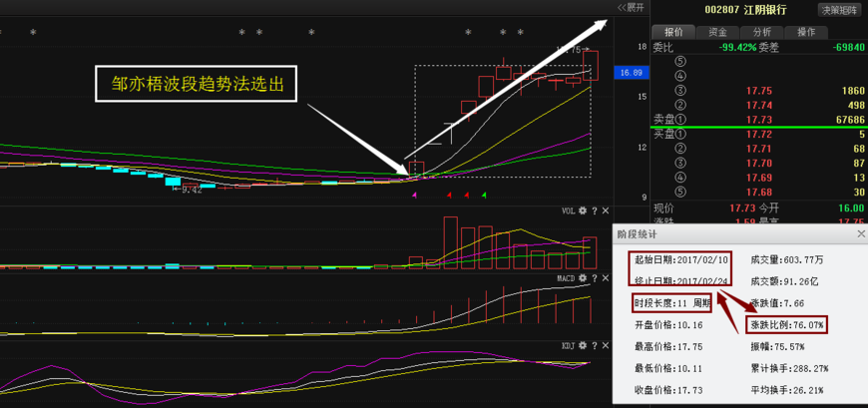Click the tallest red volume bar

coord(451,242)
